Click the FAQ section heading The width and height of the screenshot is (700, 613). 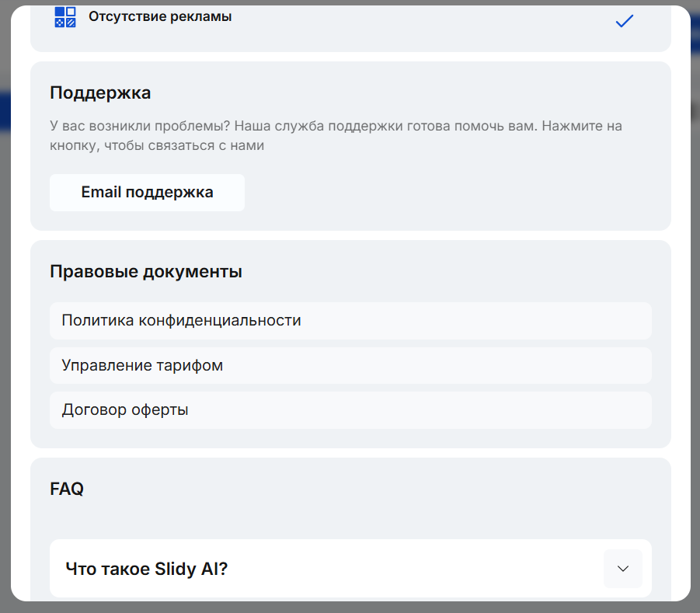click(x=67, y=489)
